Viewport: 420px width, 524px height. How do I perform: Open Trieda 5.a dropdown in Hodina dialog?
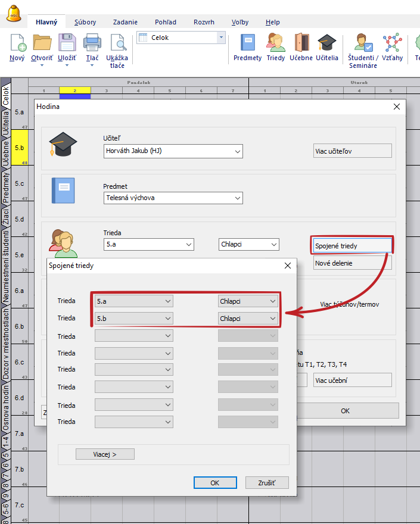coord(149,244)
